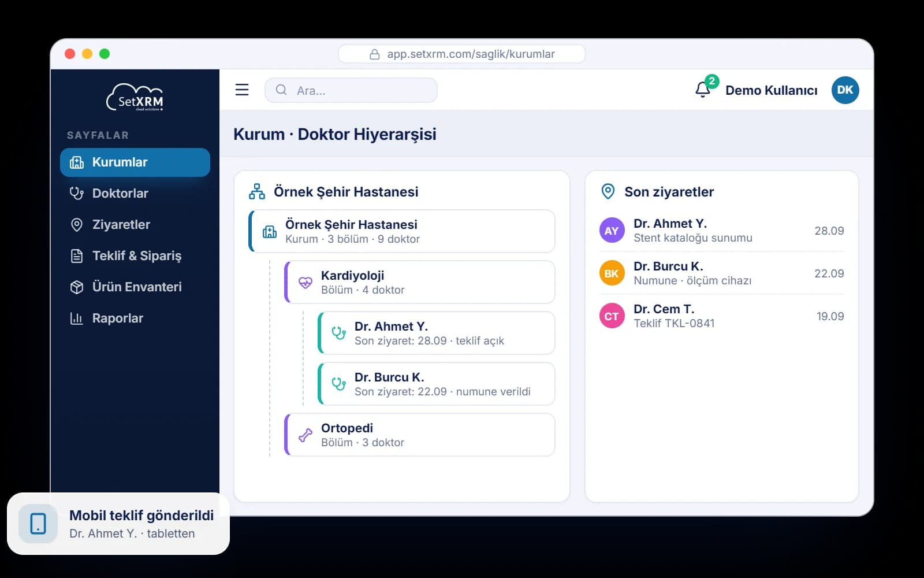Open Ürün Envanteri from the sidebar
This screenshot has height=578, width=924.
[x=135, y=287]
